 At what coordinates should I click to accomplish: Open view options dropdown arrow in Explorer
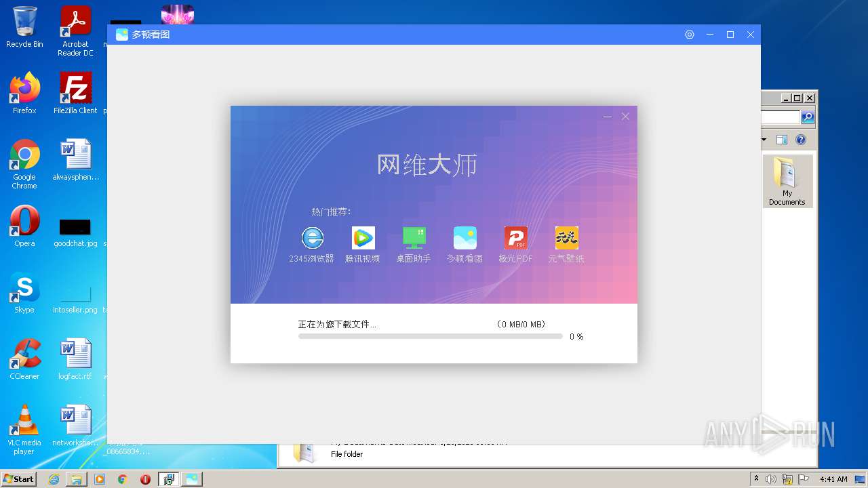point(764,140)
